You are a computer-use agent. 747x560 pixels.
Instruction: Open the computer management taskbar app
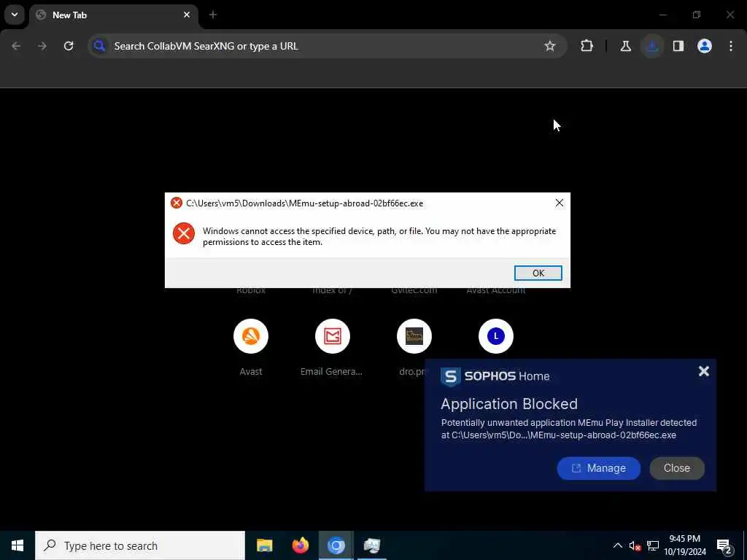point(371,545)
